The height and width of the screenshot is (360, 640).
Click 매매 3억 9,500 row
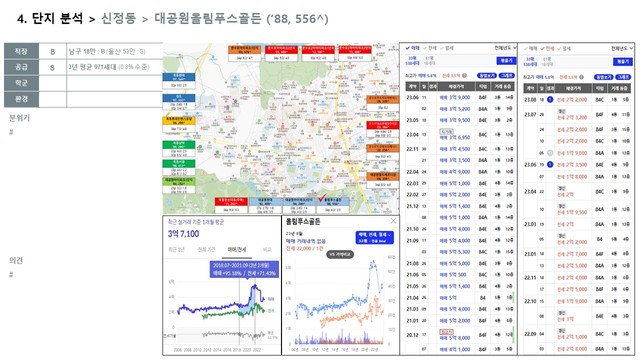point(460,120)
